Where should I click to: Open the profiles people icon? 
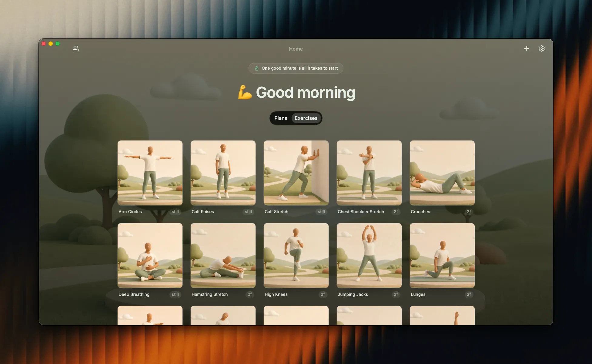click(x=76, y=48)
